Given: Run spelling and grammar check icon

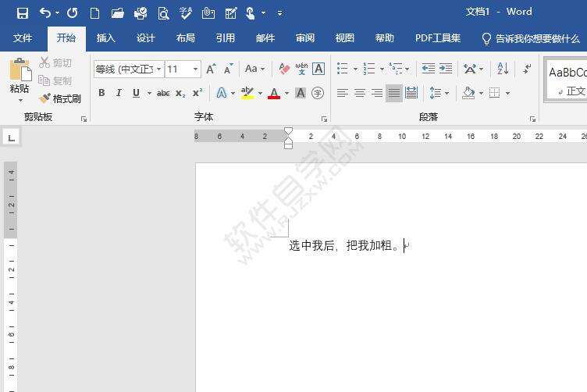Looking at the screenshot, I should (185, 13).
